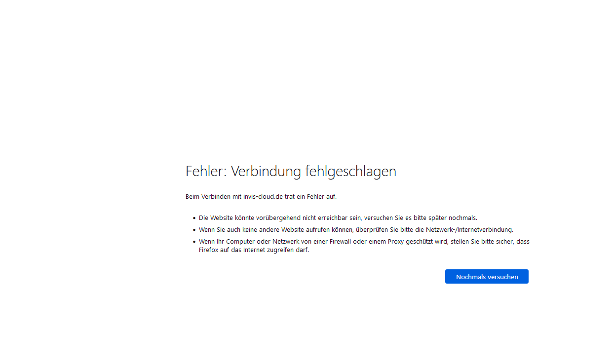The image size is (613, 364).
Task: Click the bullet dot before 'Wenn Ihr Computer'
Action: (x=194, y=242)
